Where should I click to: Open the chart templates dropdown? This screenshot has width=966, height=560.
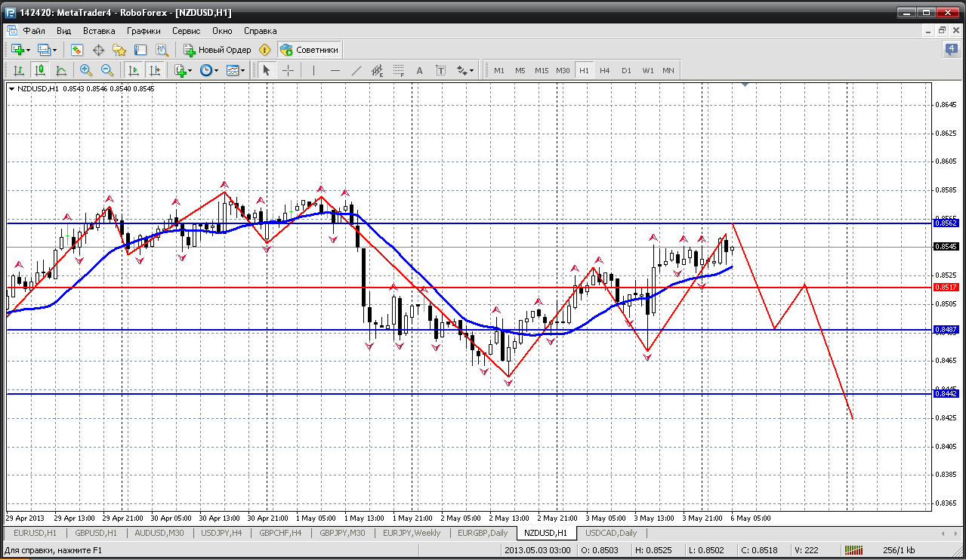[x=236, y=70]
